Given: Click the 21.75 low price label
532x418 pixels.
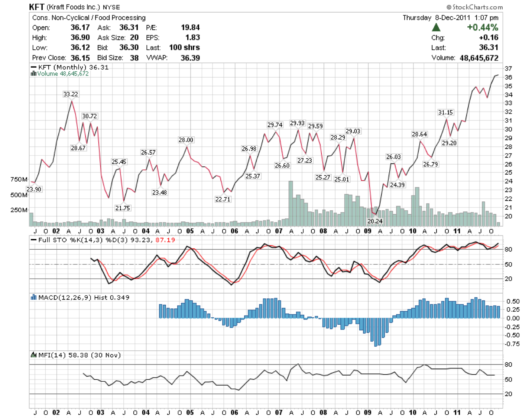Looking at the screenshot, I should 123,208.
